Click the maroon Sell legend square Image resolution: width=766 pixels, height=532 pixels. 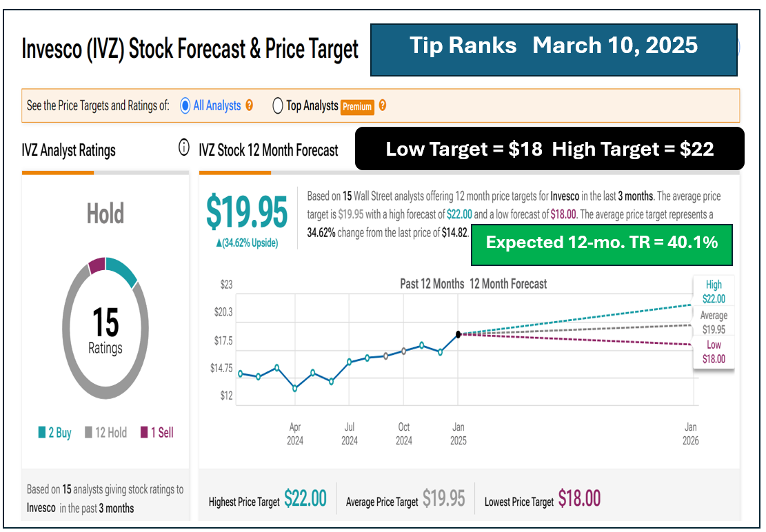point(144,433)
